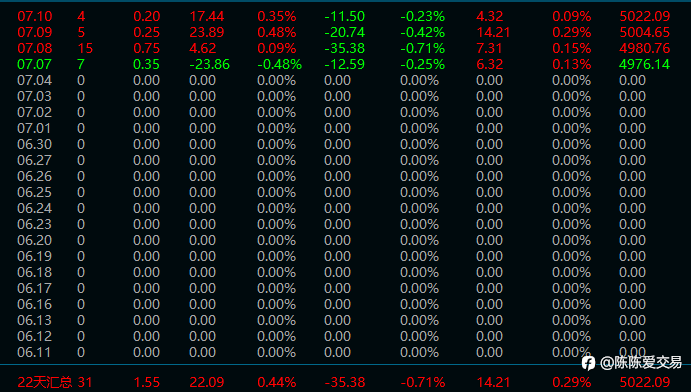
Task: Click value 7.31 in the 07.08 row
Action: (x=490, y=48)
